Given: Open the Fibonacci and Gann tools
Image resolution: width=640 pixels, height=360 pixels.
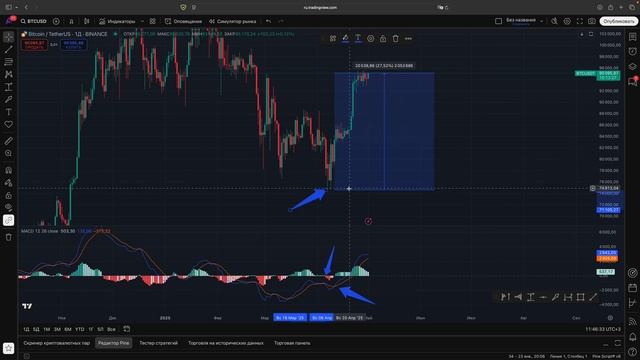Looking at the screenshot, I should 9,62.
